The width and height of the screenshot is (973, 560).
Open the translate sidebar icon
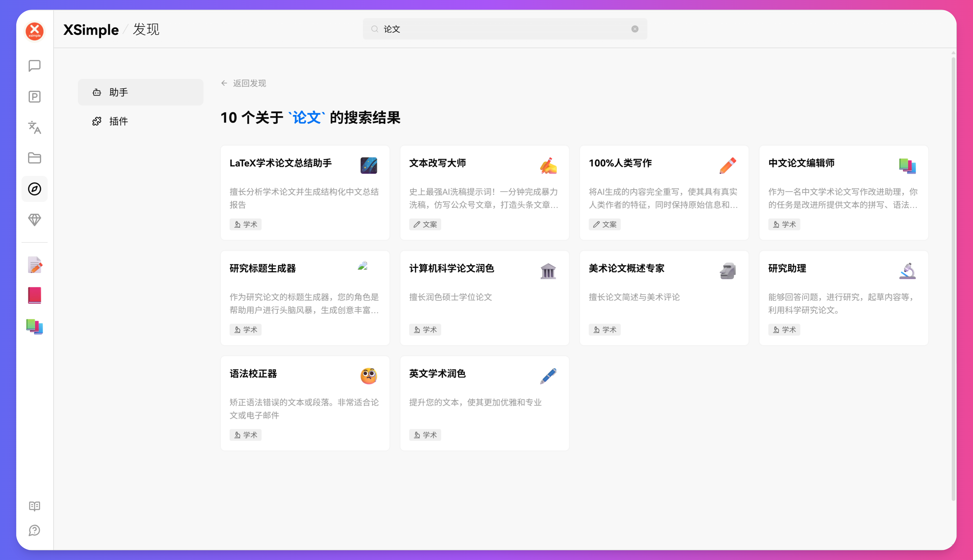tap(35, 127)
